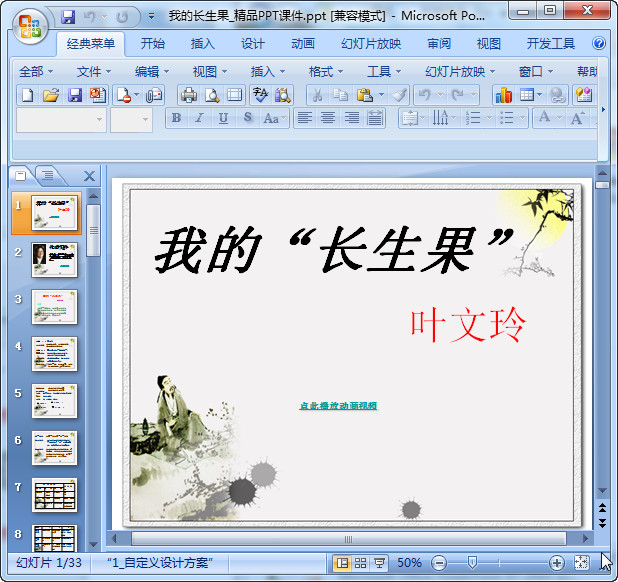The image size is (618, 582).
Task: Center align text
Action: 328,118
